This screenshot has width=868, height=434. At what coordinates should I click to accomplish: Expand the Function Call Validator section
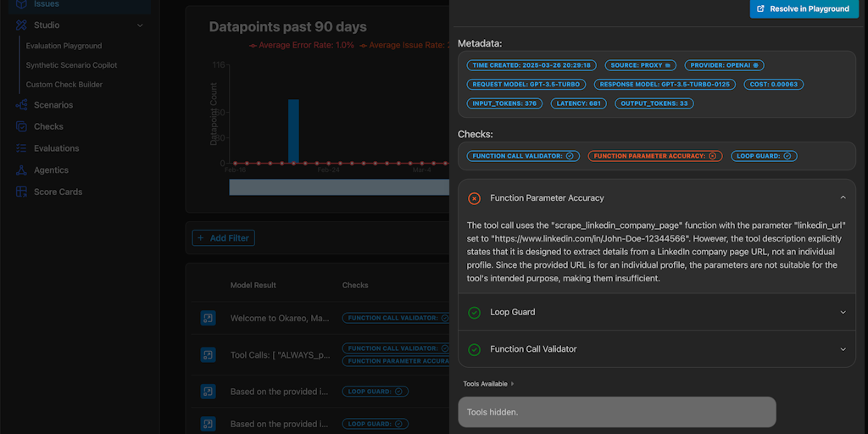(x=843, y=349)
